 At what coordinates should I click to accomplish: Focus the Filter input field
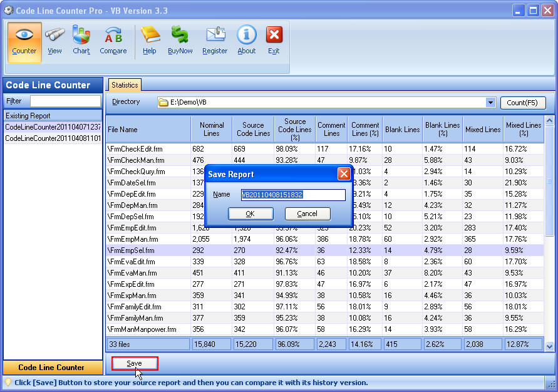click(x=66, y=101)
